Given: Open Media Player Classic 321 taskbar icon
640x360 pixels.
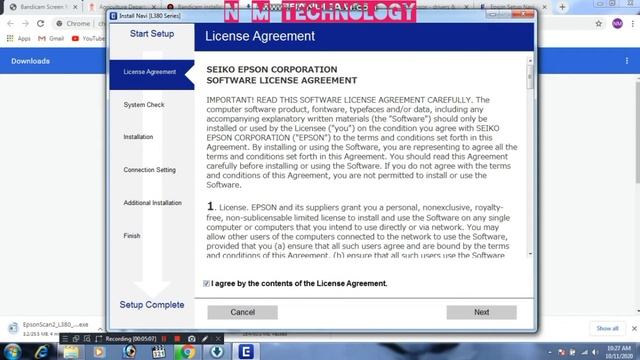Looking at the screenshot, I should (158, 351).
